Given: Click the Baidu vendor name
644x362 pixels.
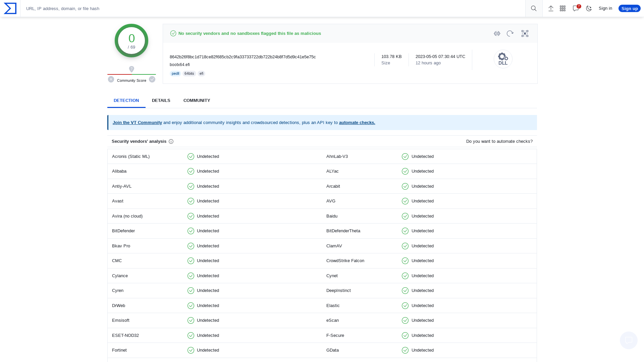Looking at the screenshot, I should [332, 216].
